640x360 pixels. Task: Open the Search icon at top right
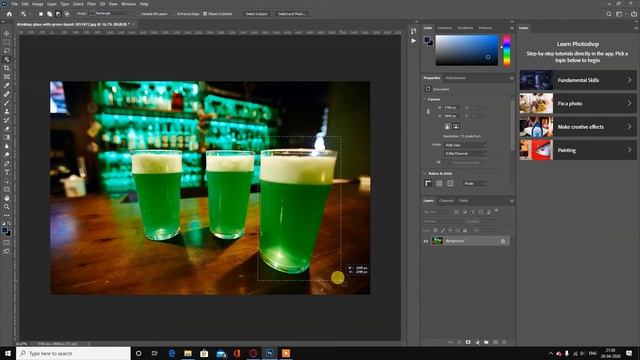[x=609, y=14]
